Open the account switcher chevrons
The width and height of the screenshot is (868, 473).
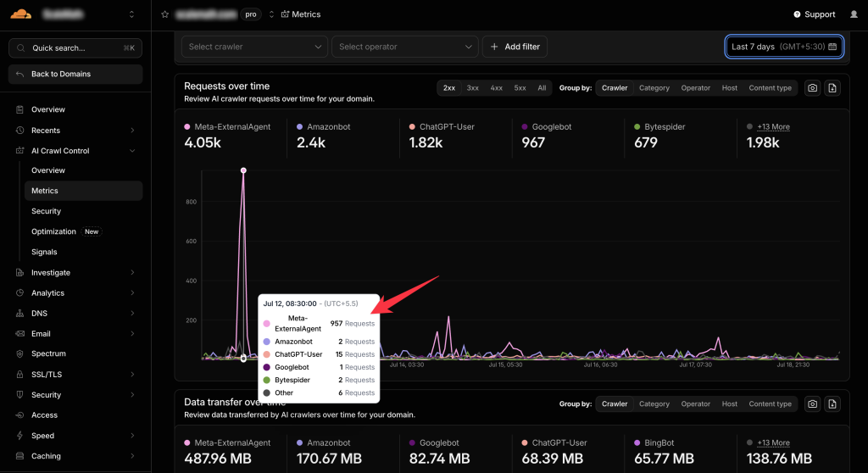pos(131,14)
